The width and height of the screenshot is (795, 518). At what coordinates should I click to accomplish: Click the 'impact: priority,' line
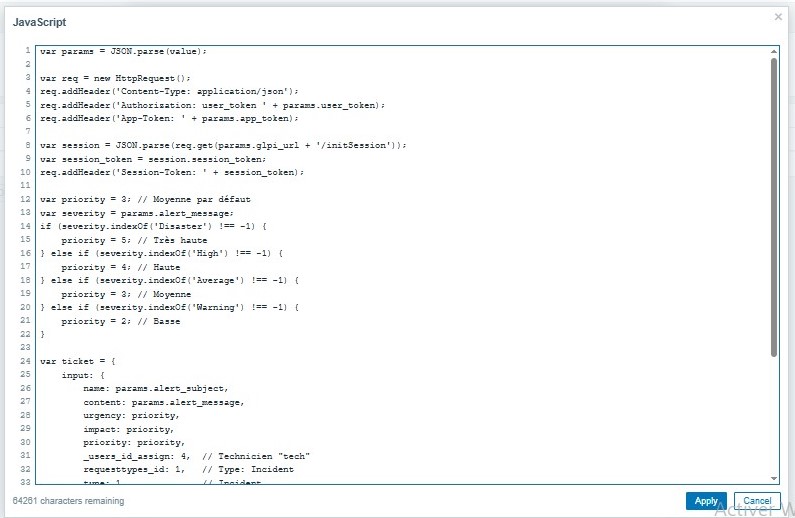[129, 429]
